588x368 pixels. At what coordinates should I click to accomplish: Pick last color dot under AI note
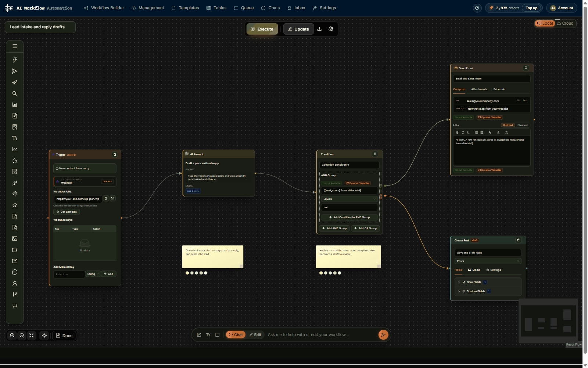[x=205, y=273]
